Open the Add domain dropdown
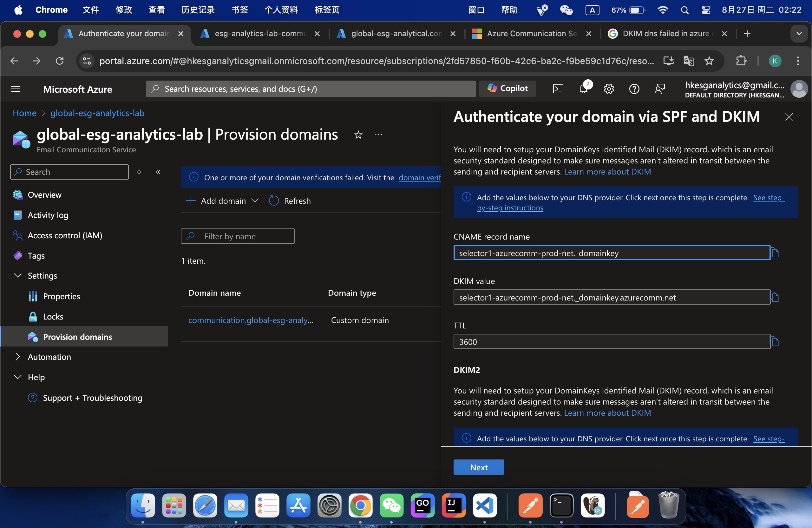The image size is (812, 528). pos(222,201)
